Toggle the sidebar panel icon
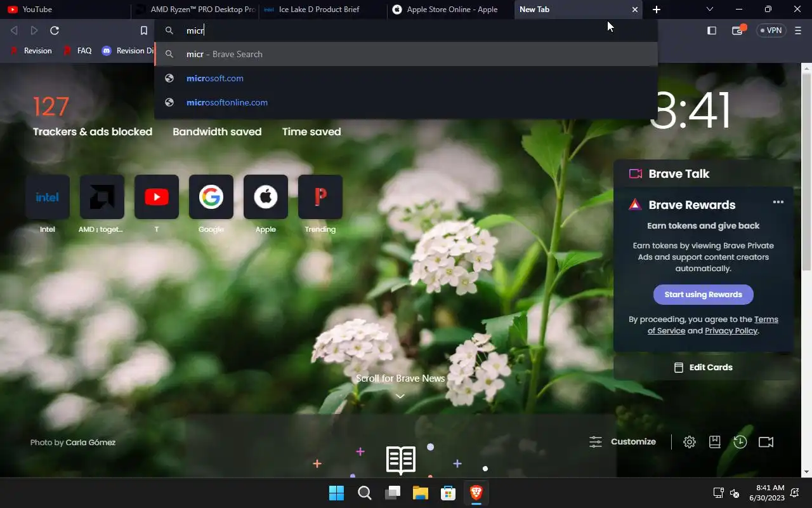The height and width of the screenshot is (508, 812). 712,30
